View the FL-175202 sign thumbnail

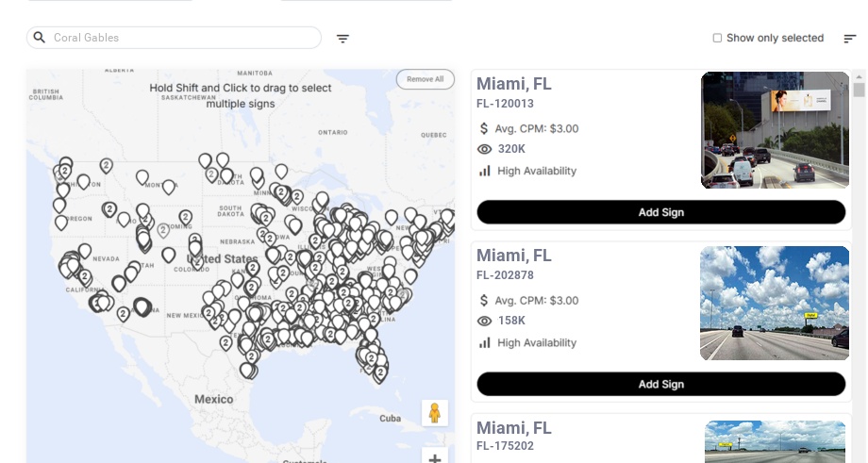[x=775, y=442]
